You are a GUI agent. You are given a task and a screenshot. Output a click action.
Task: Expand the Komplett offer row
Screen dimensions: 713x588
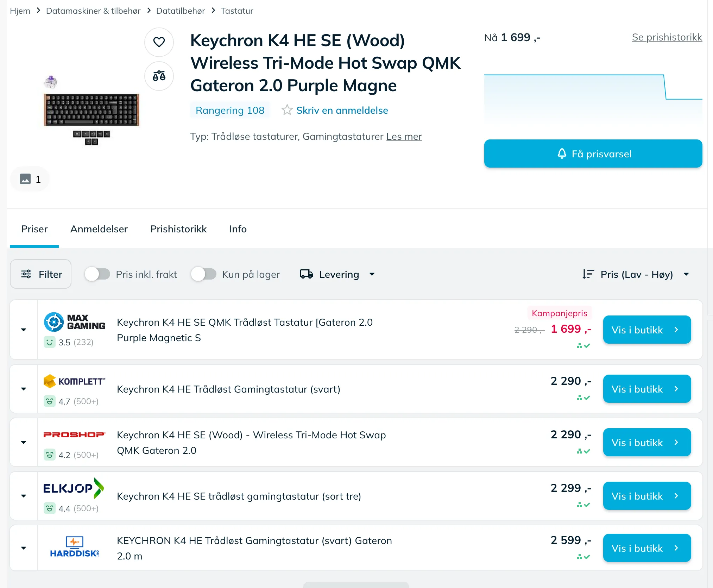[x=24, y=389]
